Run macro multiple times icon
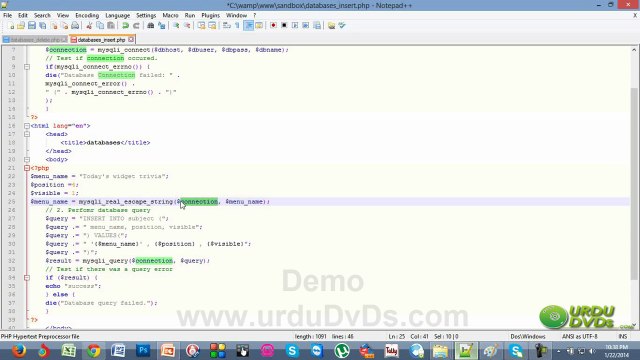 (x=306, y=26)
